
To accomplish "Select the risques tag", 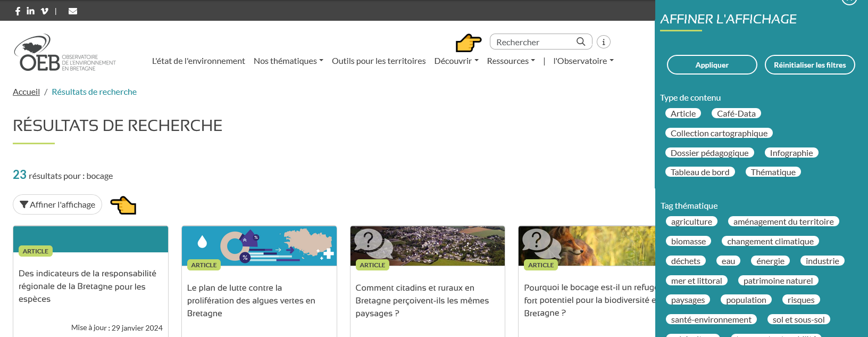I will tap(801, 300).
